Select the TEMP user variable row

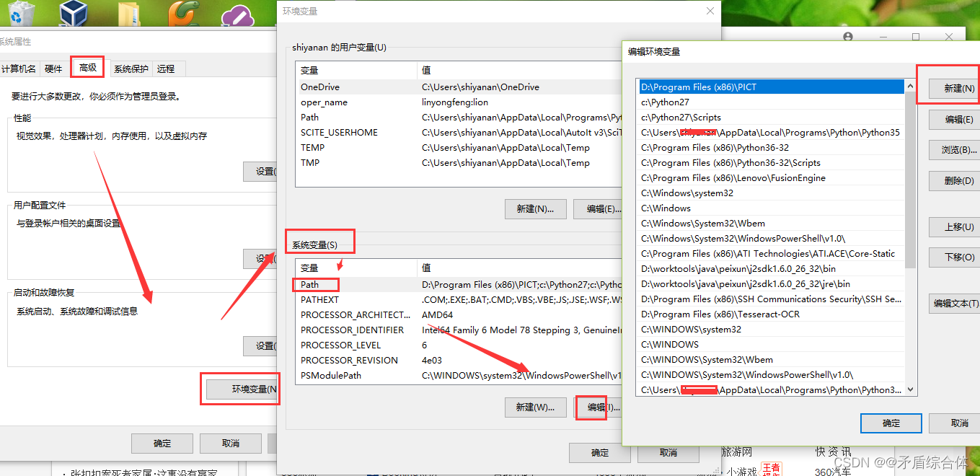459,147
